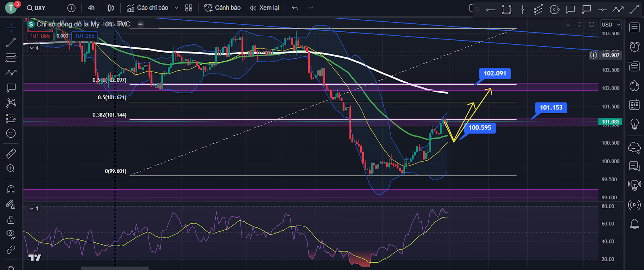This screenshot has width=644, height=270.
Task: Open the ideas lightbulb panel
Action: [634, 124]
